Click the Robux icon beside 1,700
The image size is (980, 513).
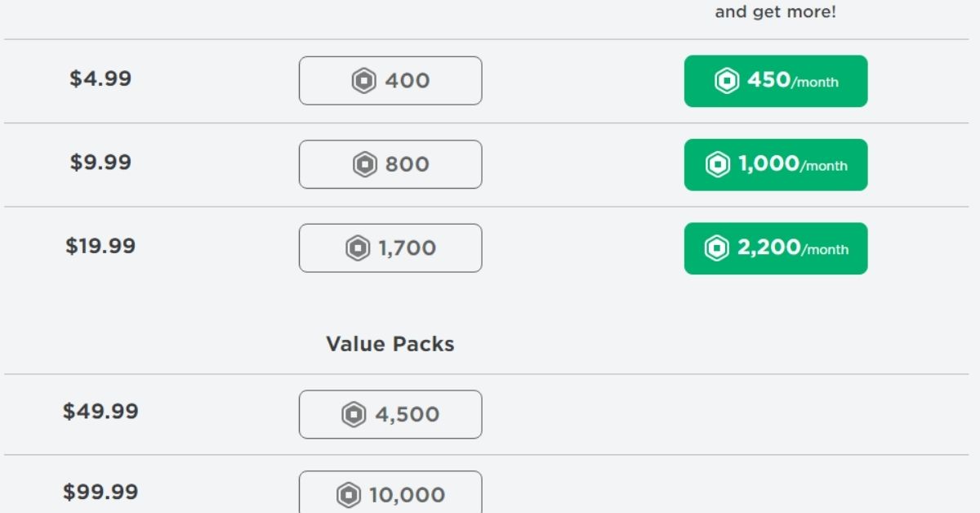358,248
